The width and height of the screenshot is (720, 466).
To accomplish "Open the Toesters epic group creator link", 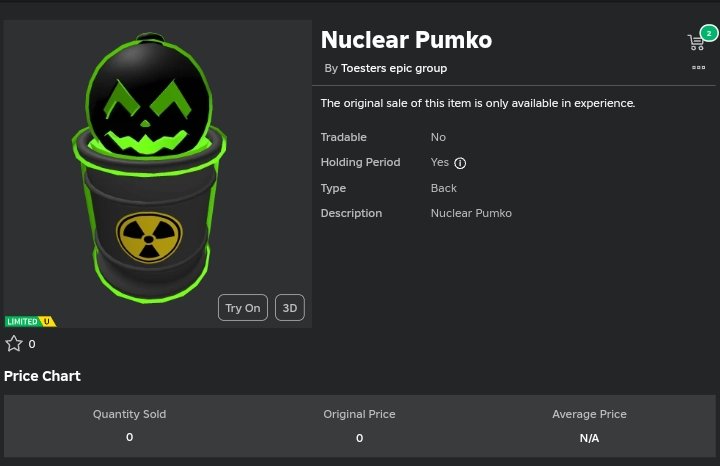I will [394, 68].
